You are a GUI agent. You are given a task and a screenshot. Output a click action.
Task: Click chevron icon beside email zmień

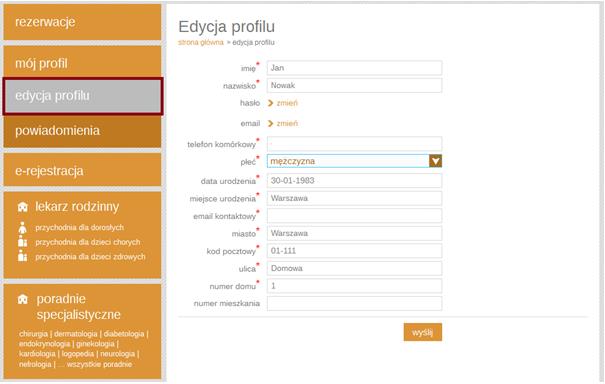pyautogui.click(x=270, y=123)
